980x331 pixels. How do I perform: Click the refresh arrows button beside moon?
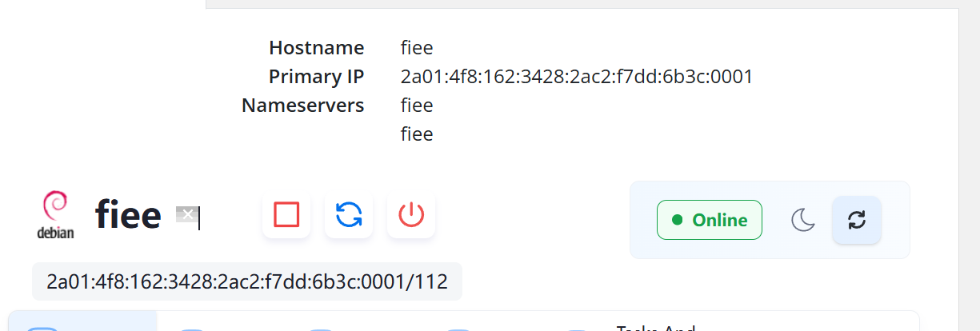(x=857, y=220)
